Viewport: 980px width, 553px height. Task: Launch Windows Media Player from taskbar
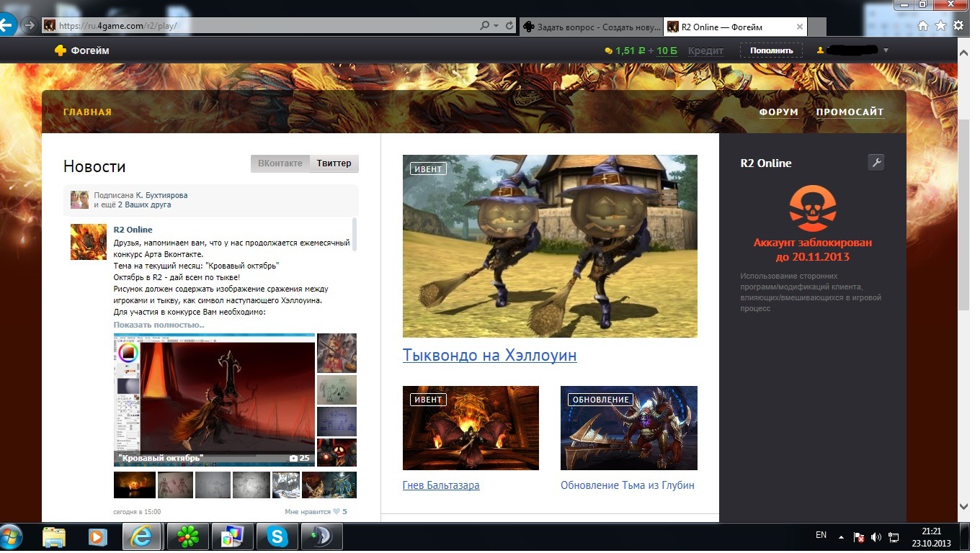click(97, 537)
